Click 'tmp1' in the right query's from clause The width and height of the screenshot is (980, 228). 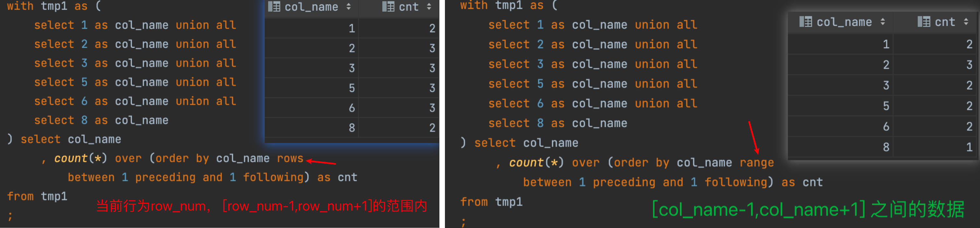pos(508,202)
